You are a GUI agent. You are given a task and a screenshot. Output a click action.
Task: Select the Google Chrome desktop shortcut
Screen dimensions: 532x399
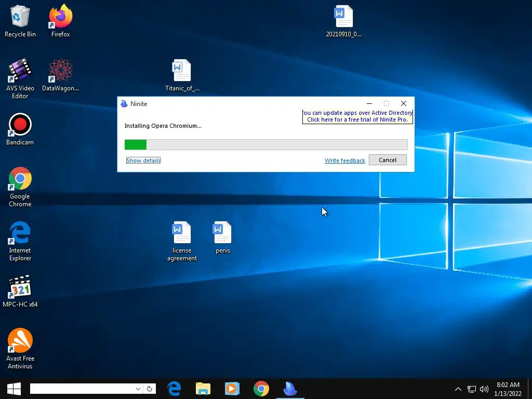pos(20,187)
